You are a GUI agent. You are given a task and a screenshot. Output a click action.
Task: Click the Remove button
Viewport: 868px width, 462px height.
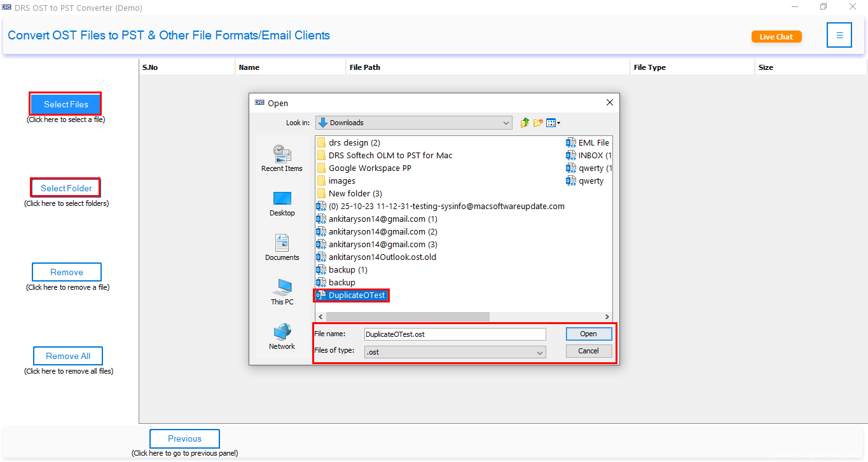67,272
